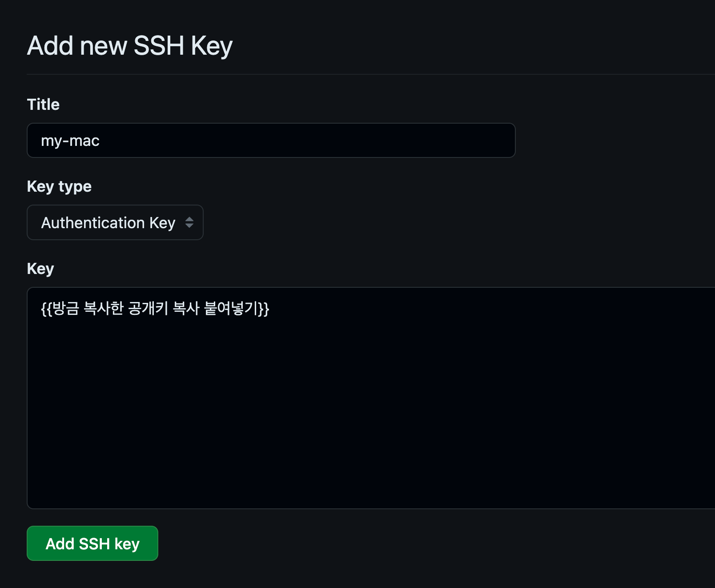Viewport: 715px width, 588px height.
Task: Click the up-down arrows next to Authentication Key
Action: pos(189,223)
